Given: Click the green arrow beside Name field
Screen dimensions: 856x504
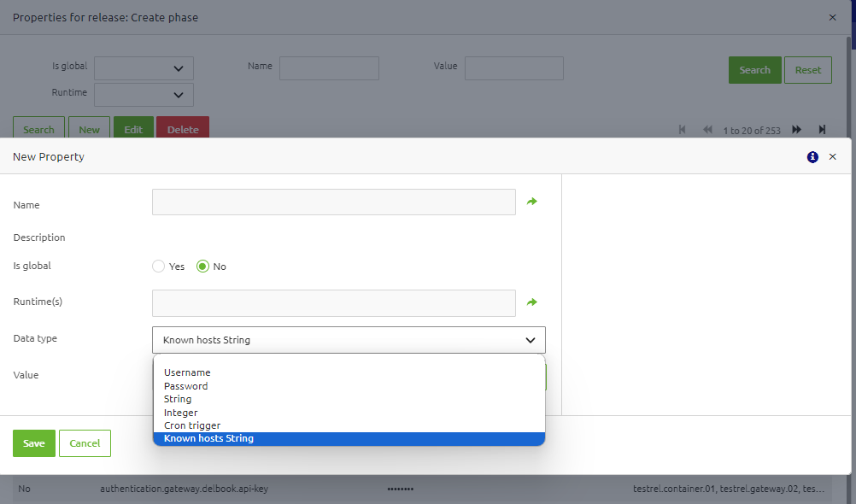Looking at the screenshot, I should [531, 202].
